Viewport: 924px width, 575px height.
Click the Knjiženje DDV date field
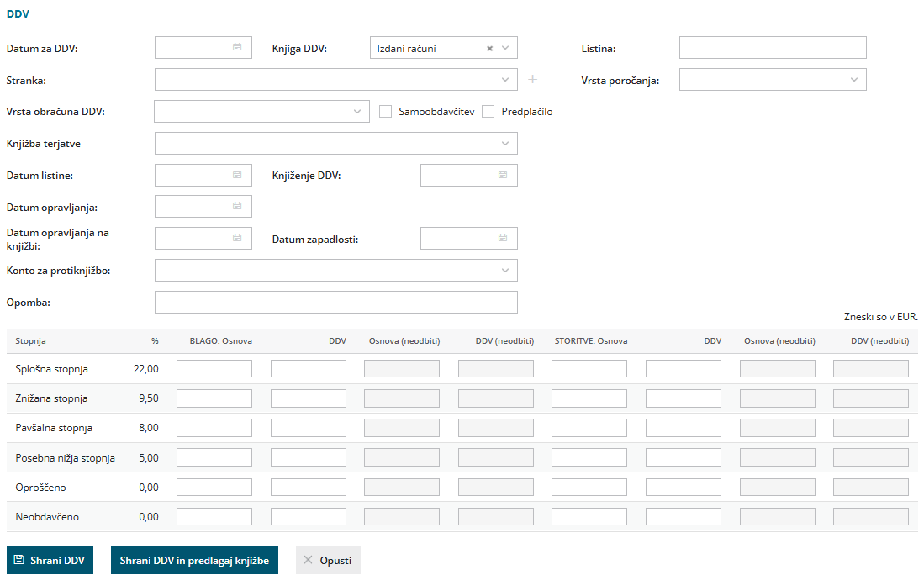click(469, 175)
